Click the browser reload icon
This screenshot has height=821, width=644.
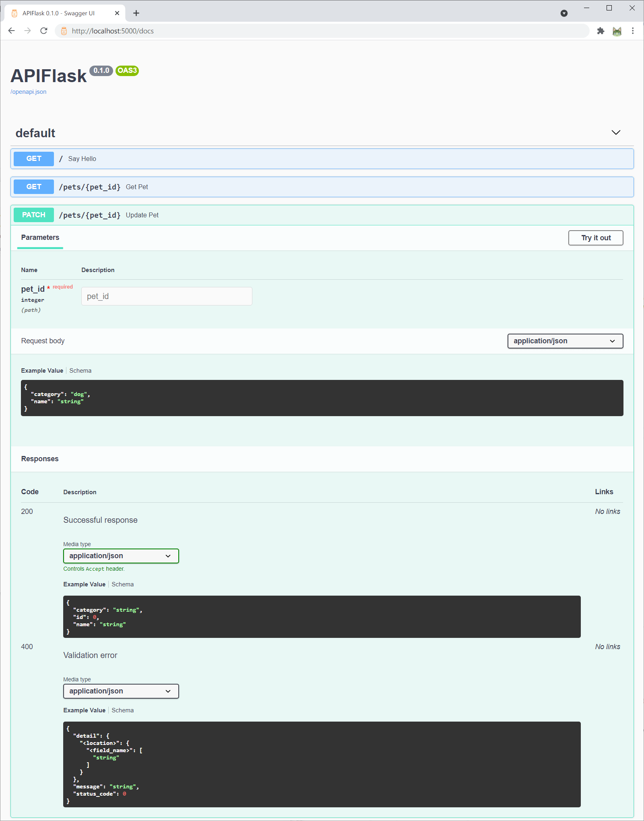[43, 31]
